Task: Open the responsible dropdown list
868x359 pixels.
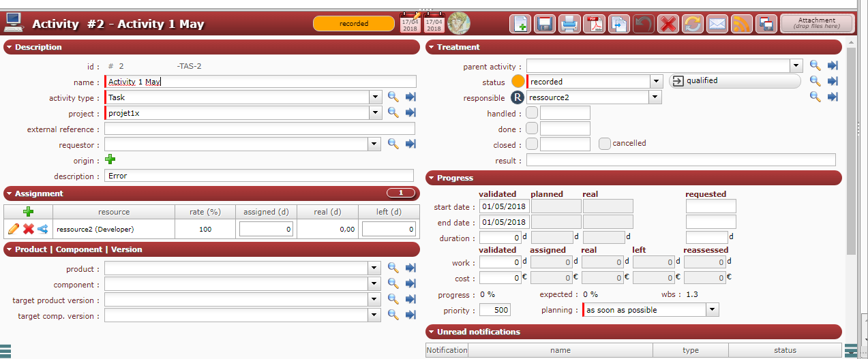Action: tap(656, 97)
